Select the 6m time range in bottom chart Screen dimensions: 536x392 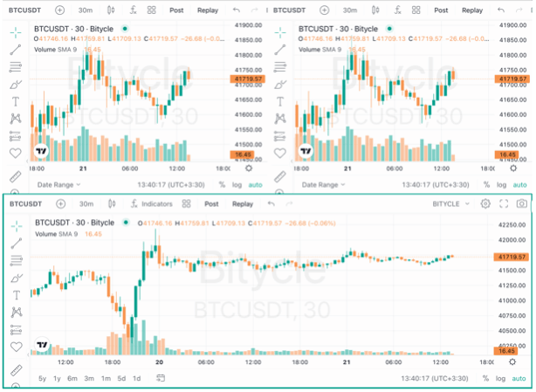coord(72,378)
